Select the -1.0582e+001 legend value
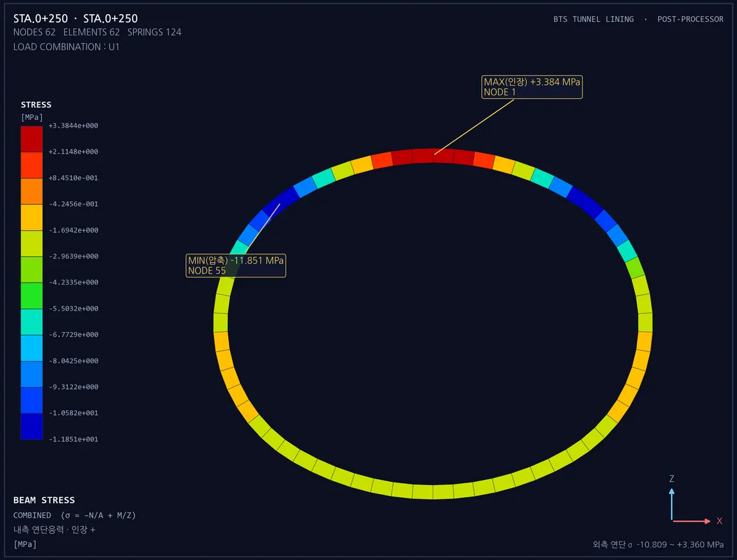 pyautogui.click(x=73, y=413)
